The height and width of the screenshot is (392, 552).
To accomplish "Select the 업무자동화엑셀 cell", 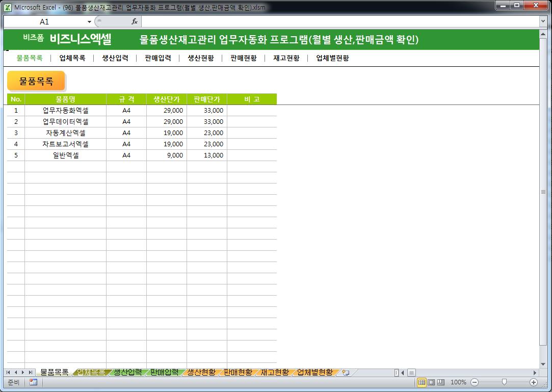I will pos(65,110).
